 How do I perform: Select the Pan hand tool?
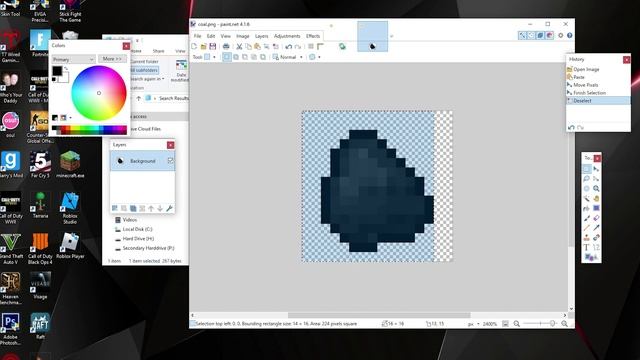click(x=596, y=198)
